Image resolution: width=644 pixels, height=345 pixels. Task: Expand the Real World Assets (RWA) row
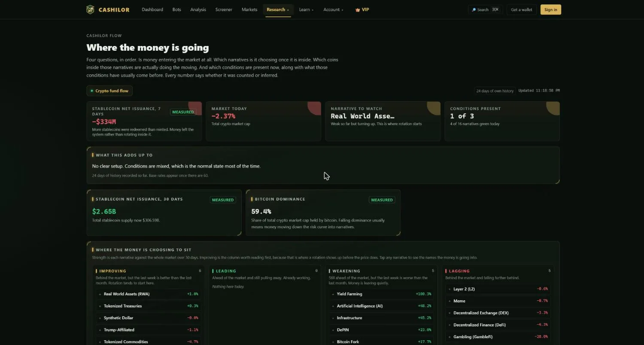(148, 294)
